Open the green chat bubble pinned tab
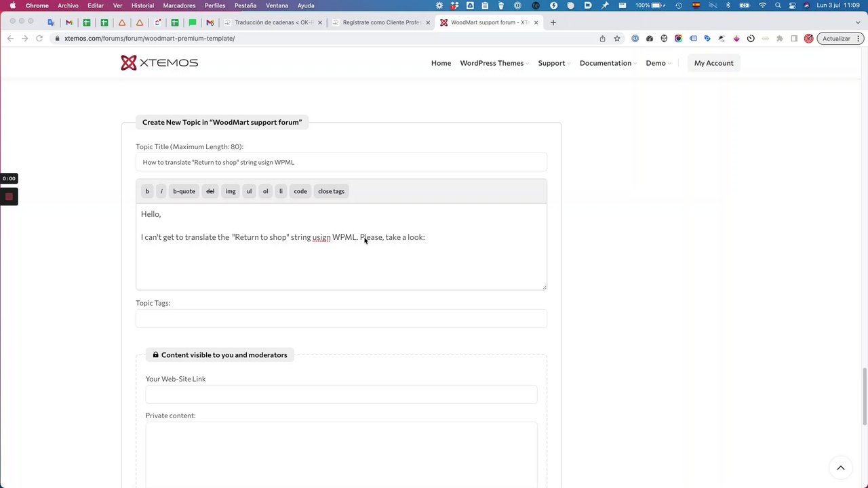868x488 pixels. pyautogui.click(x=193, y=22)
